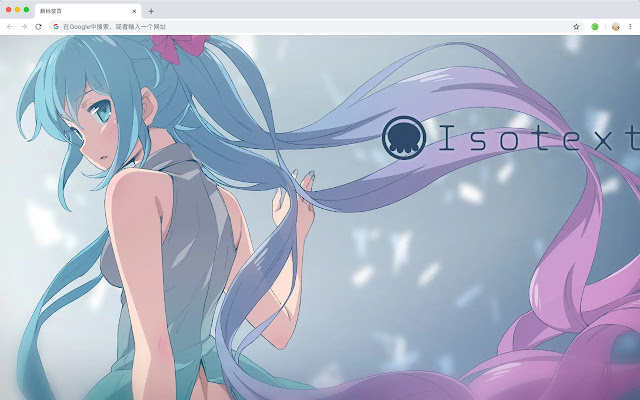Click the browser back arrow
This screenshot has width=640, height=400.
pyautogui.click(x=10, y=27)
